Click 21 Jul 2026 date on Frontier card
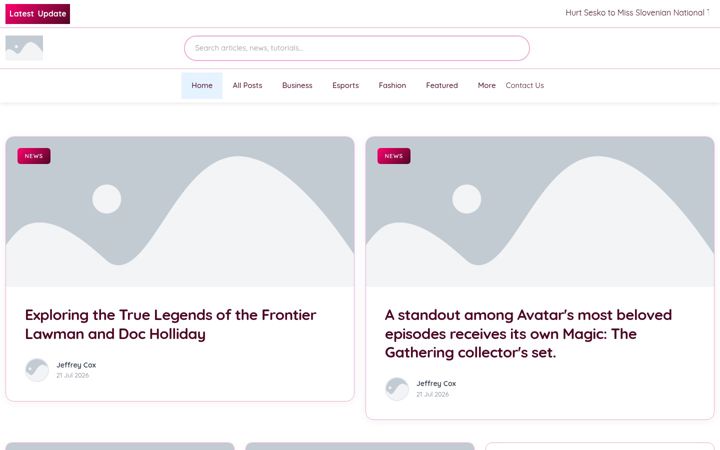Screen dimensions: 720x450 [x=73, y=376]
